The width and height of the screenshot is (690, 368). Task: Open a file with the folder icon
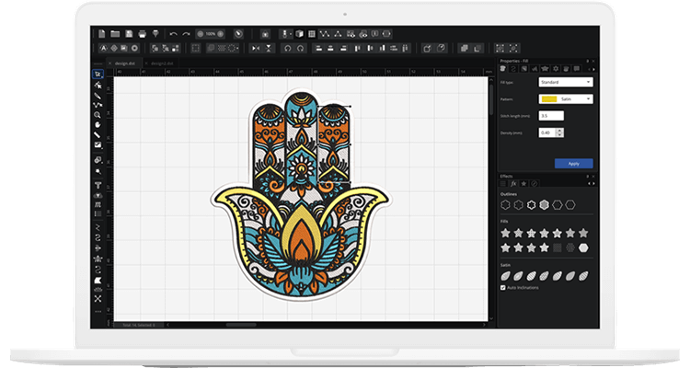pos(115,34)
